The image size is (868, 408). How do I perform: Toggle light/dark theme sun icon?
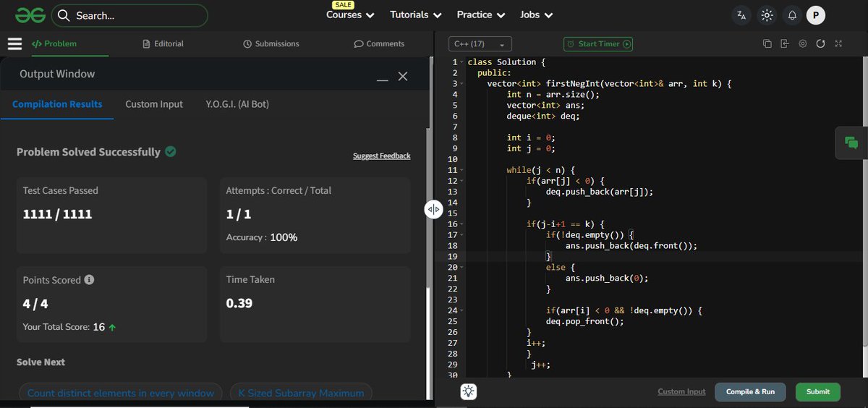pos(767,15)
